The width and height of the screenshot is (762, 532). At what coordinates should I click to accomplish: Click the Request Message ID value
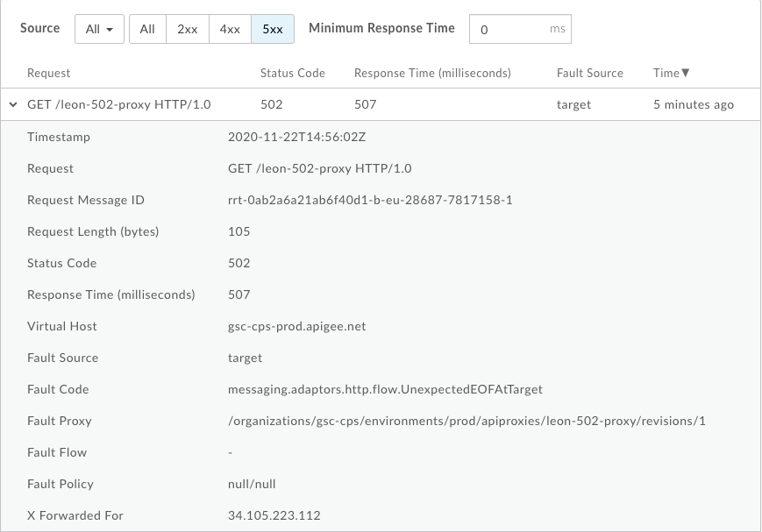tap(370, 200)
